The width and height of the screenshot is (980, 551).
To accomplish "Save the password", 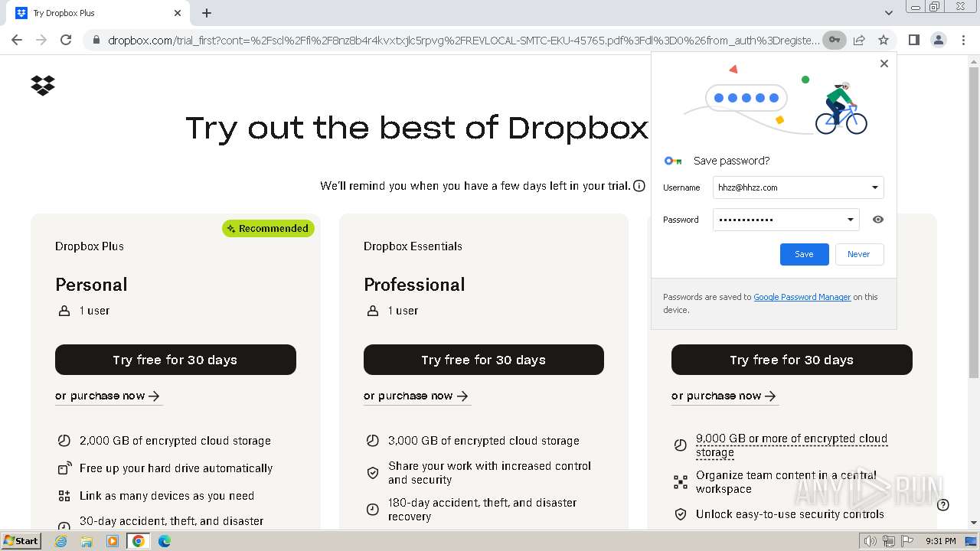I will pyautogui.click(x=804, y=254).
